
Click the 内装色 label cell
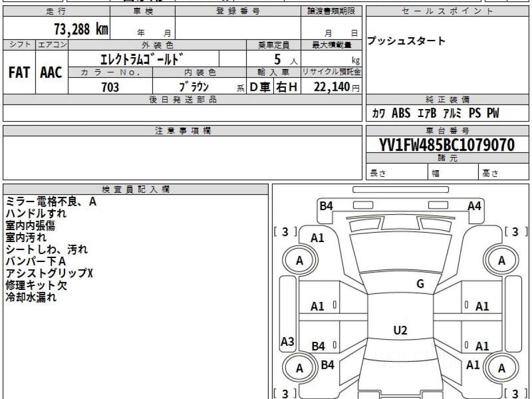(x=199, y=72)
